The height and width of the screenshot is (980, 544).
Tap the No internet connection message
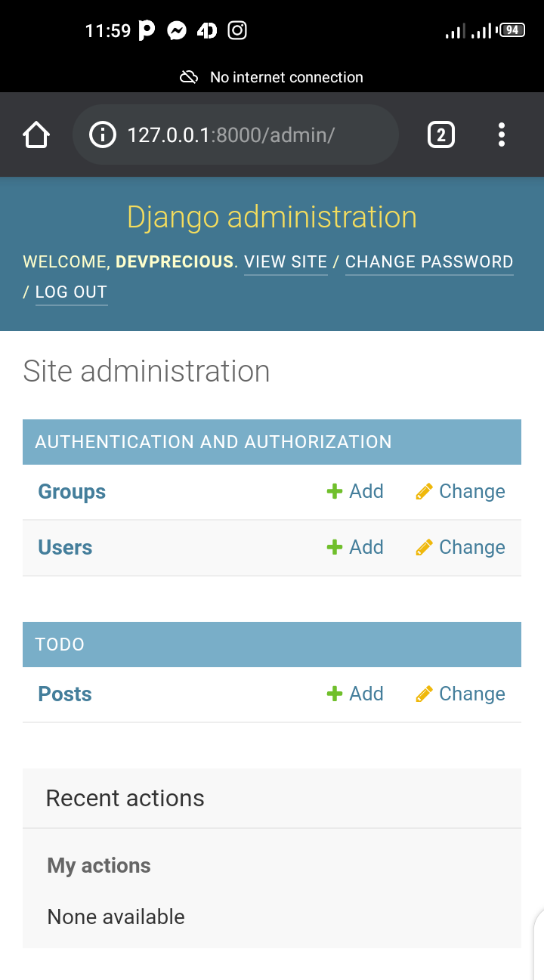[286, 77]
